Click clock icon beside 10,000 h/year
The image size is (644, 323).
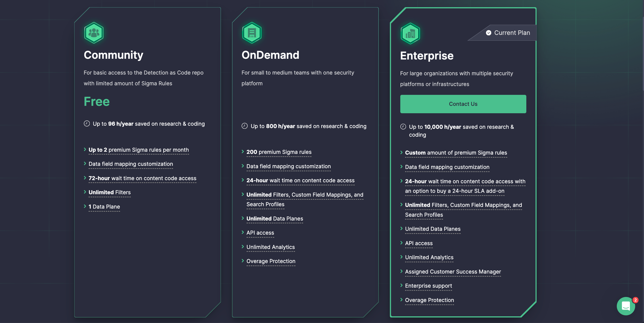click(x=403, y=127)
